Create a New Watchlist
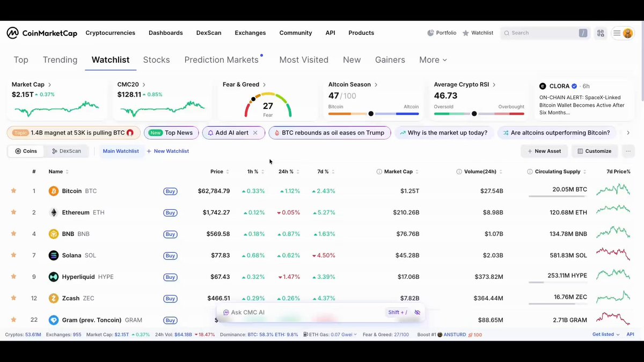Viewport: 644px width, 362px height. pyautogui.click(x=168, y=151)
